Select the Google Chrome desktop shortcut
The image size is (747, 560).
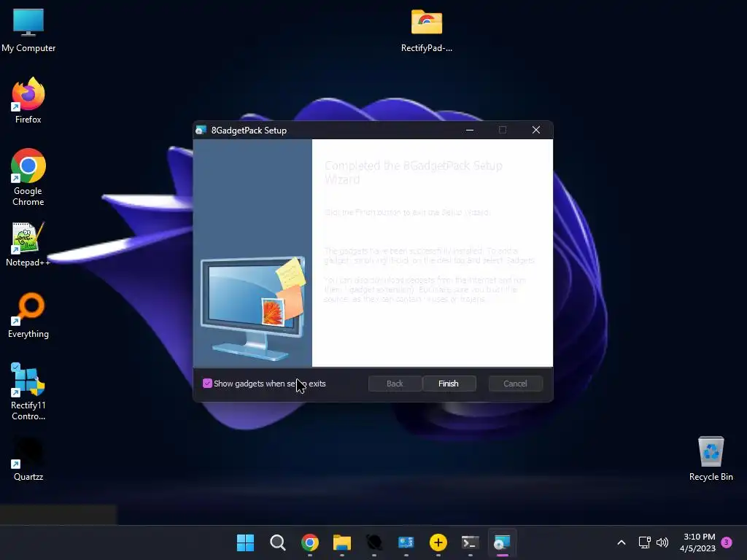(28, 177)
